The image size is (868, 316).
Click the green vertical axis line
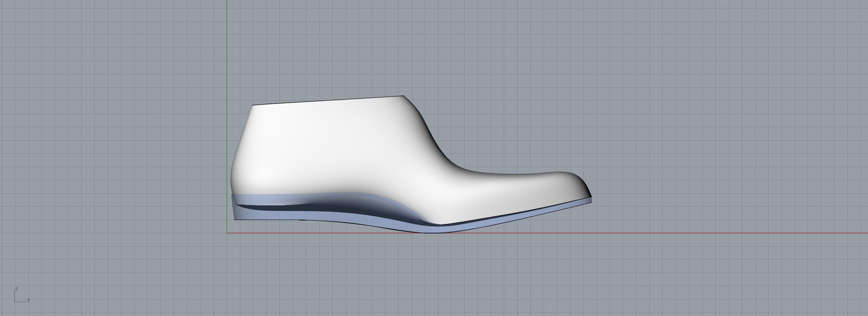[x=227, y=59]
